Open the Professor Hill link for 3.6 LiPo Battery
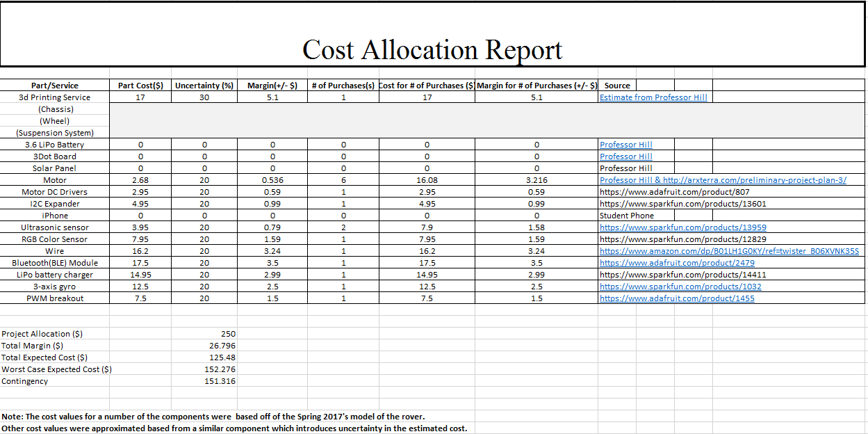868x434 pixels. pyautogui.click(x=626, y=145)
